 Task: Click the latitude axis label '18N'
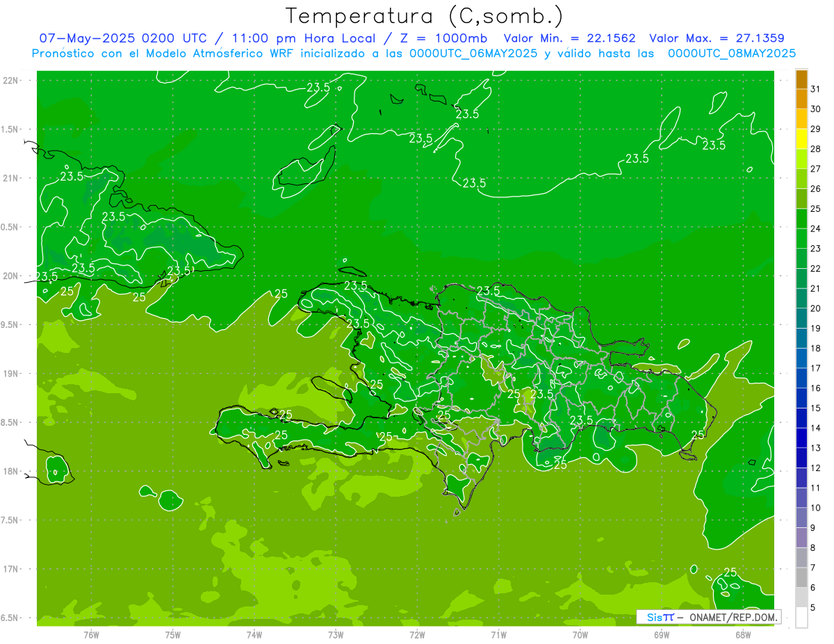(10, 471)
